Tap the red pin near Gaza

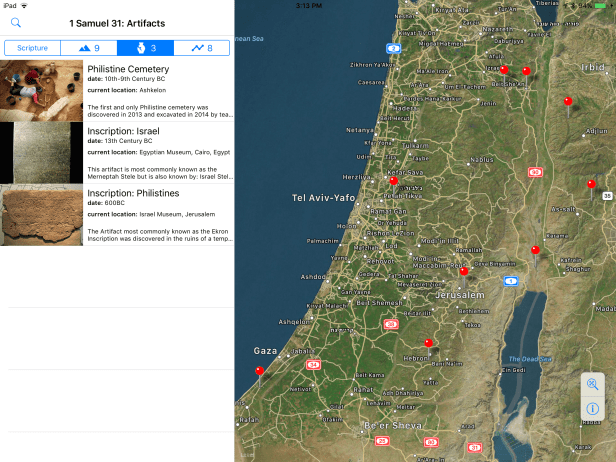(260, 371)
